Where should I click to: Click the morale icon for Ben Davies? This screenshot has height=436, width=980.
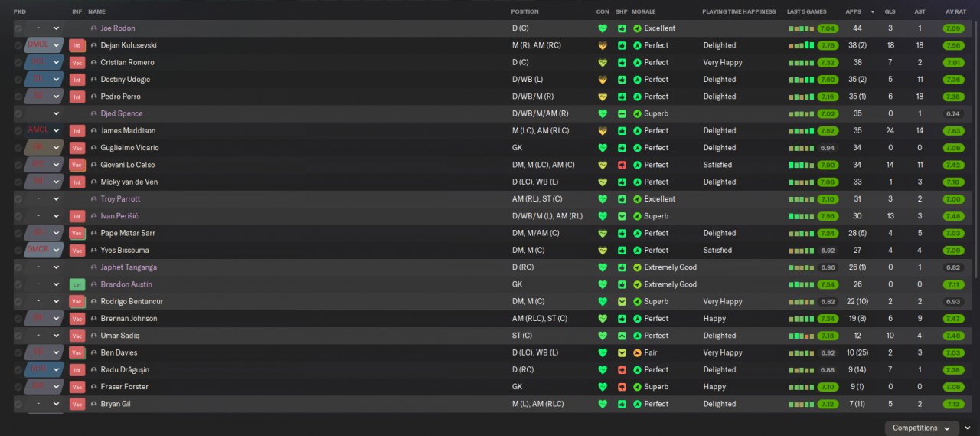(637, 352)
